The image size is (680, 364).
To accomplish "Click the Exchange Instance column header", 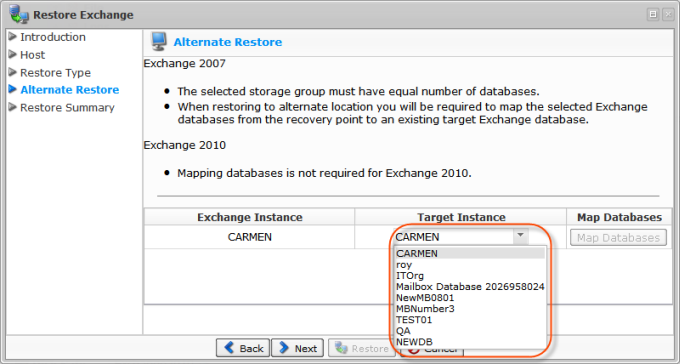I will [250, 217].
